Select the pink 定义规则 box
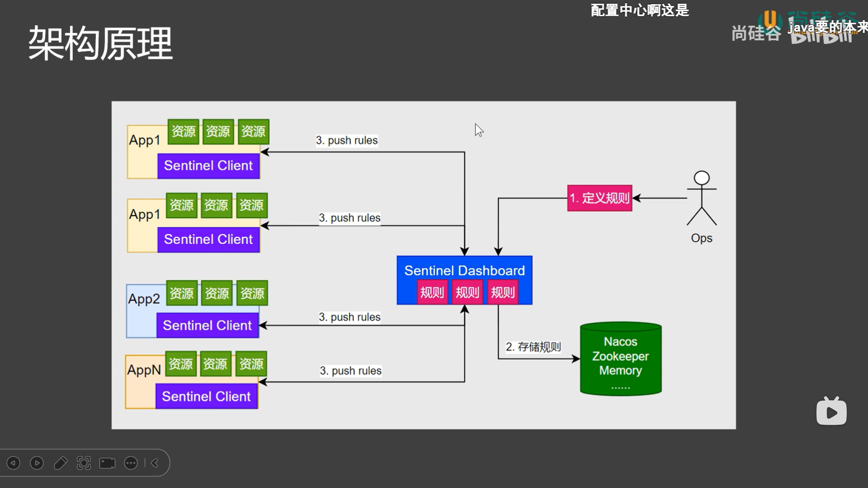The image size is (868, 488). tap(599, 198)
